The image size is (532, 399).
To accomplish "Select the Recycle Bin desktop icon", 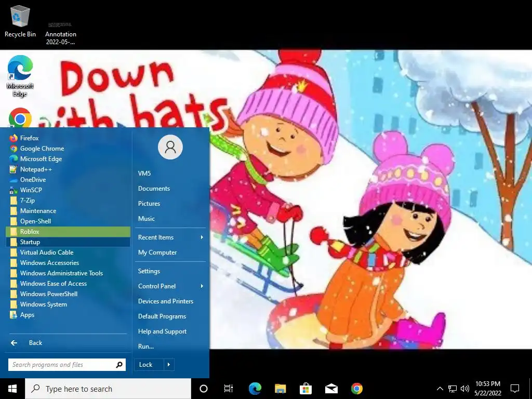I will point(20,21).
